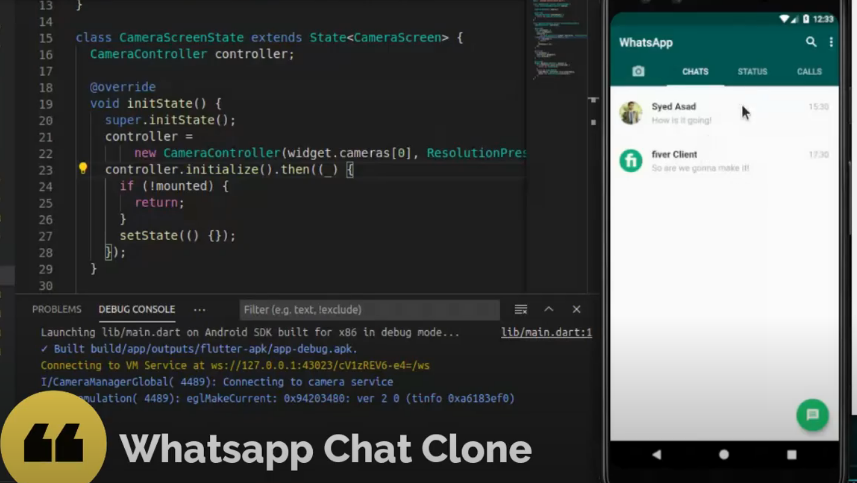This screenshot has width=857, height=483.
Task: Click the clear console lines icon
Action: [521, 310]
